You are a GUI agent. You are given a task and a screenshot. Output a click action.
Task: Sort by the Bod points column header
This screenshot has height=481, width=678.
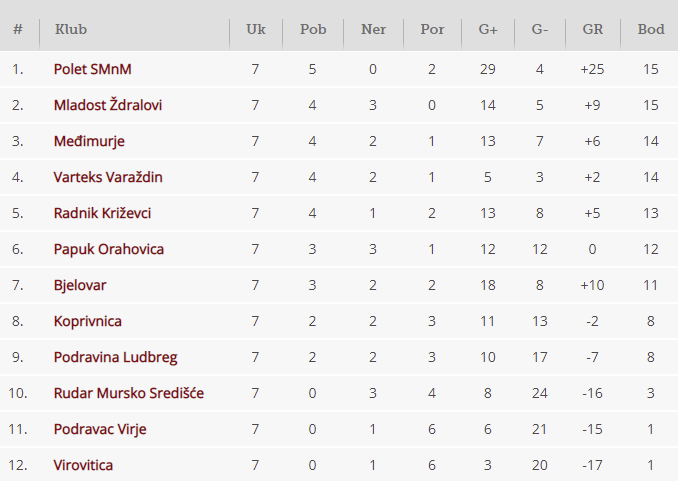click(x=651, y=29)
